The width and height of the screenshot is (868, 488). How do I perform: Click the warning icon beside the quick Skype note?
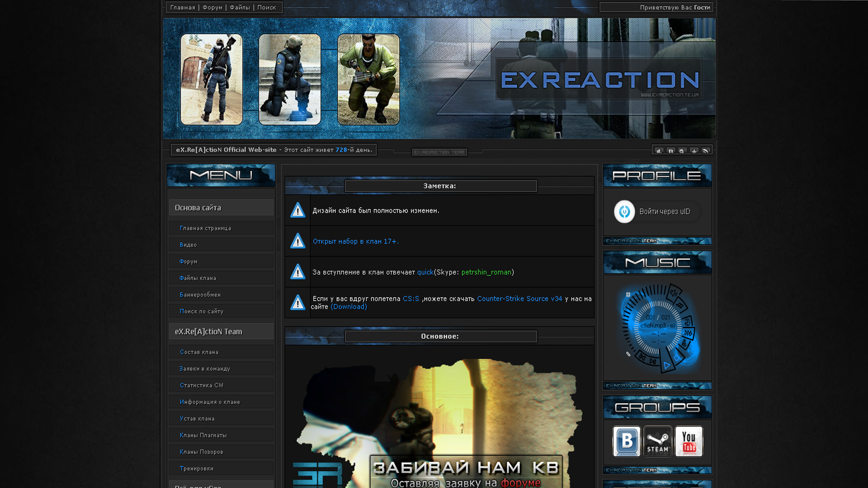pos(298,272)
